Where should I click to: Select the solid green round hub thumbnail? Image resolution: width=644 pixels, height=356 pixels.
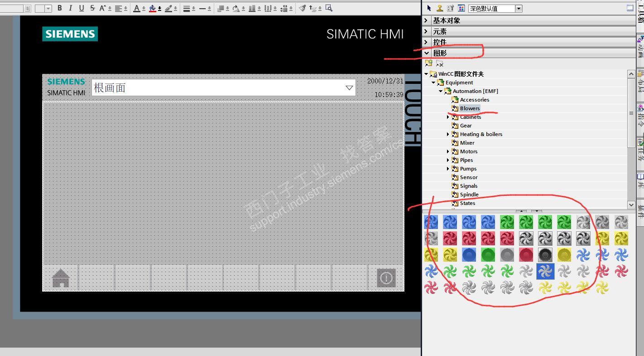(x=488, y=255)
